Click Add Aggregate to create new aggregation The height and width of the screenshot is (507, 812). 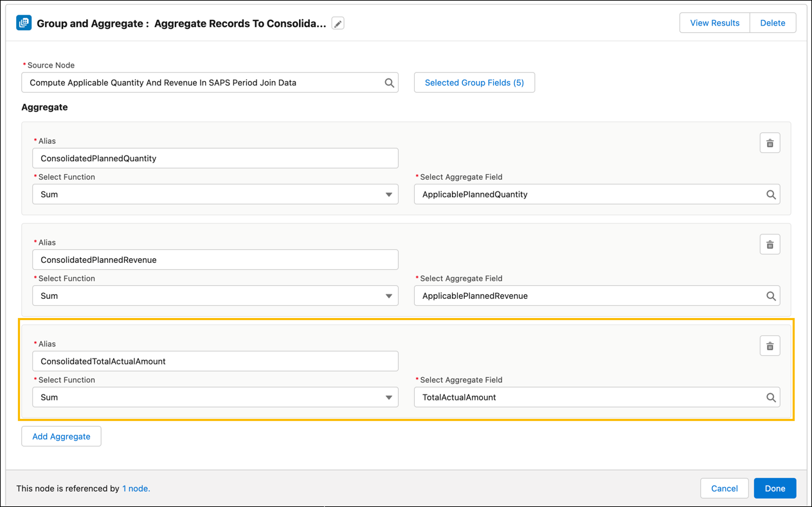[61, 436]
